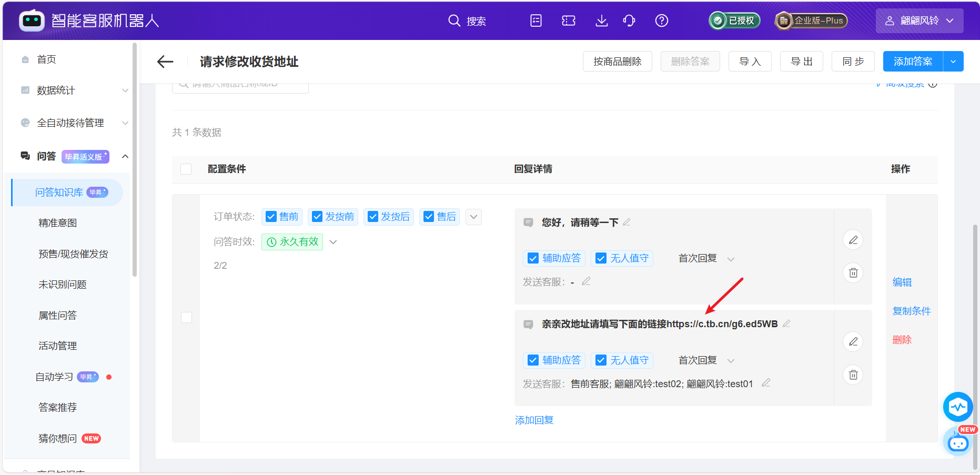The height and width of the screenshot is (475, 980).
Task: Click the 添加回复 link
Action: tap(534, 420)
